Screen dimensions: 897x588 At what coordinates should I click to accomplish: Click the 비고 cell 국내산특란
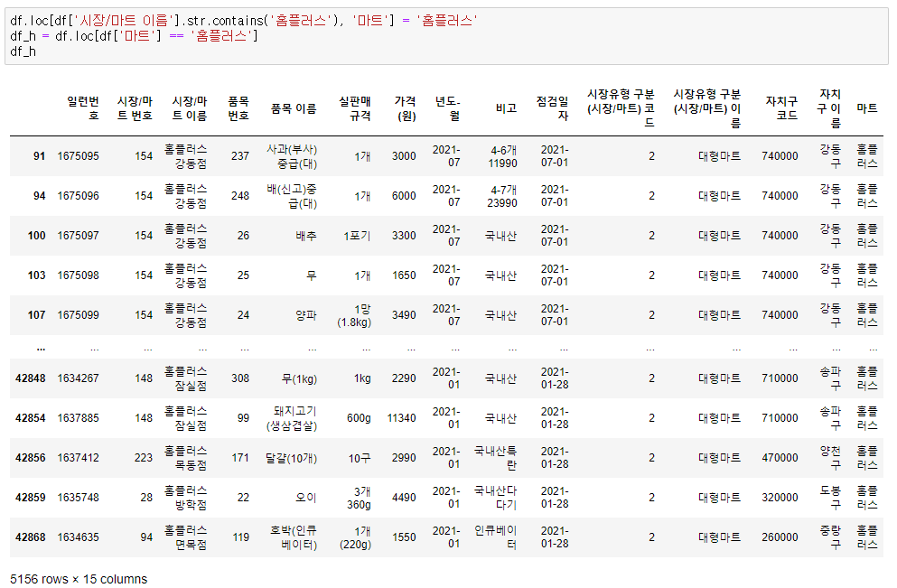495,458
